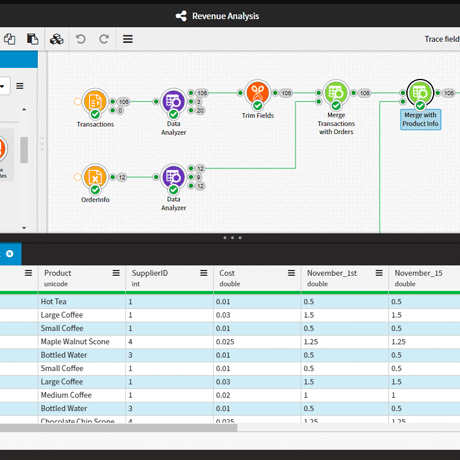The width and height of the screenshot is (460, 460).
Task: Click the Product column header
Action: pyautogui.click(x=82, y=278)
